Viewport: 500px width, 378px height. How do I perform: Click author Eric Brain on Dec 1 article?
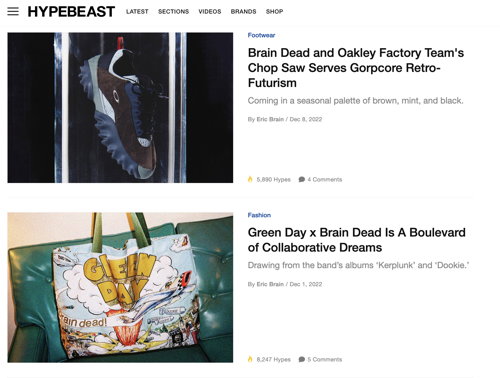tap(270, 284)
